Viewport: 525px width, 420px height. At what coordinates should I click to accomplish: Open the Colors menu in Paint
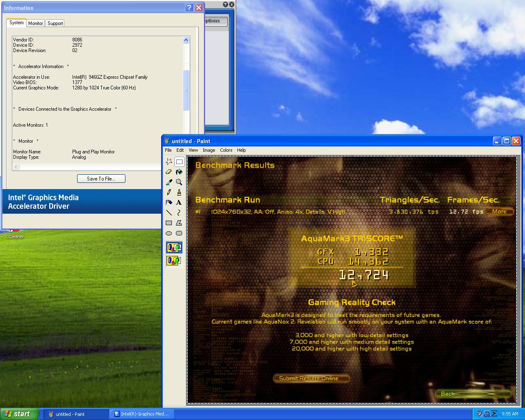(226, 150)
